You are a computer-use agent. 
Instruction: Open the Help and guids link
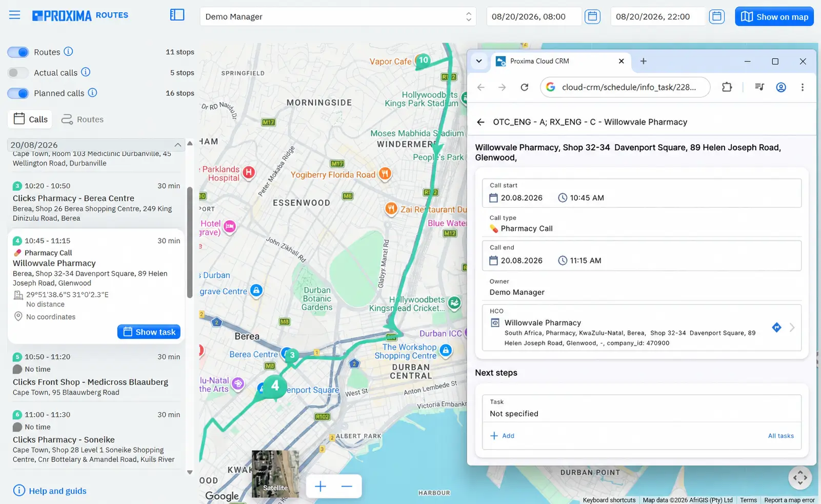[x=50, y=491]
